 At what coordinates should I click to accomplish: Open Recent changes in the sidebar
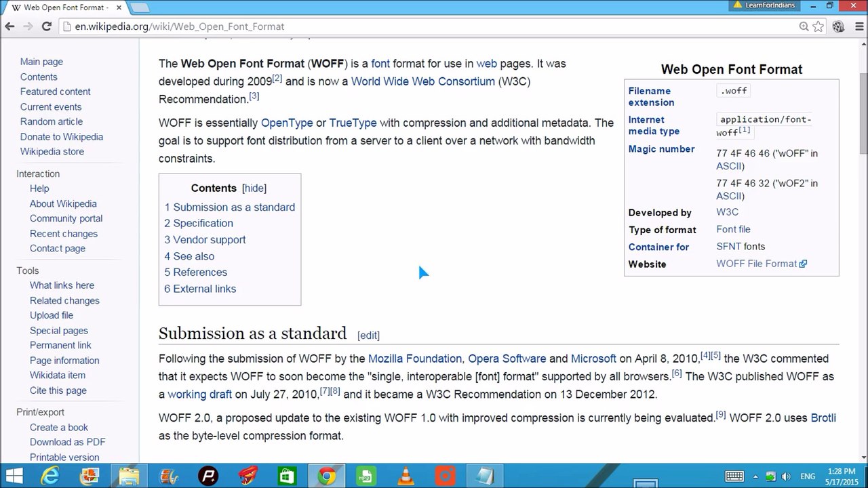coord(64,234)
